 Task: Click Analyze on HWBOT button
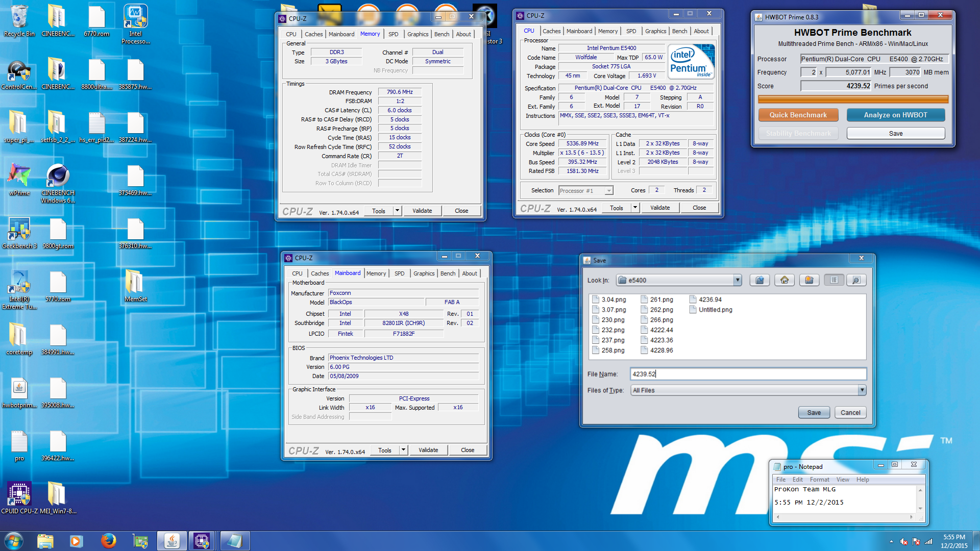pyautogui.click(x=895, y=115)
